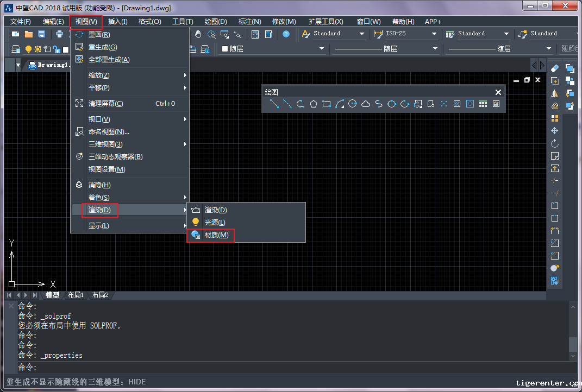The width and height of the screenshot is (582, 392).
Task: Open the Materials (材质) submenu item
Action: pyautogui.click(x=216, y=235)
